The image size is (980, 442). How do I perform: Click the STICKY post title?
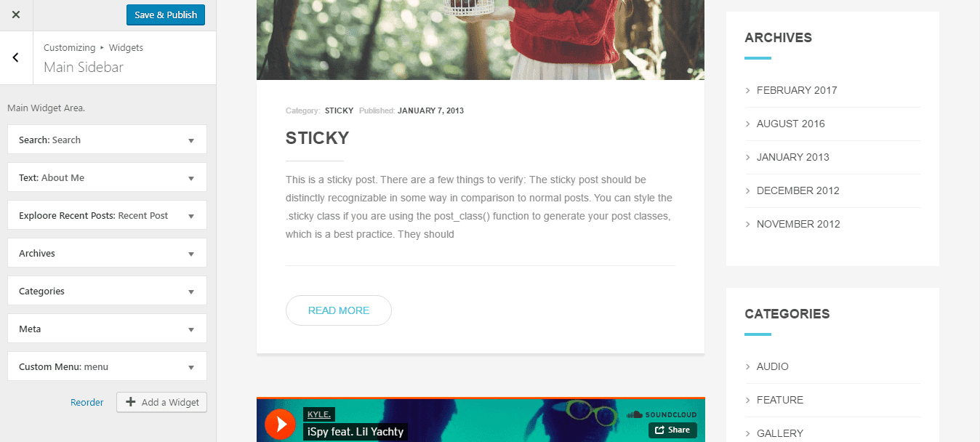(317, 138)
